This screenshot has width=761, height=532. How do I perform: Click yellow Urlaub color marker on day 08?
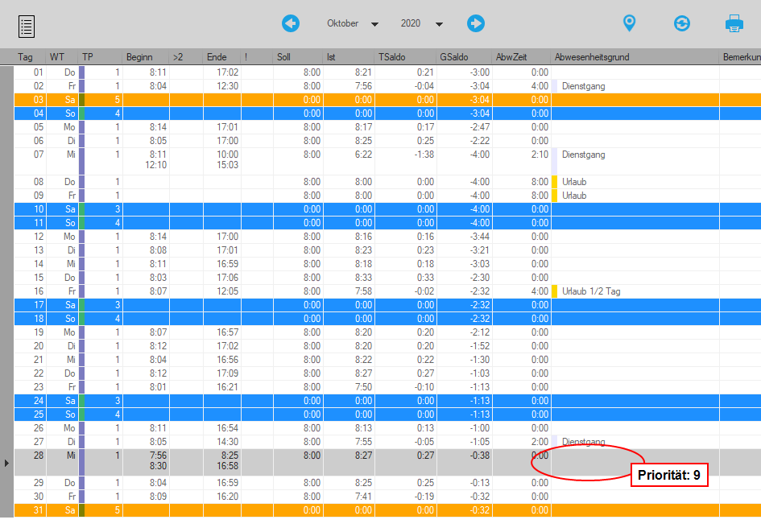[554, 182]
